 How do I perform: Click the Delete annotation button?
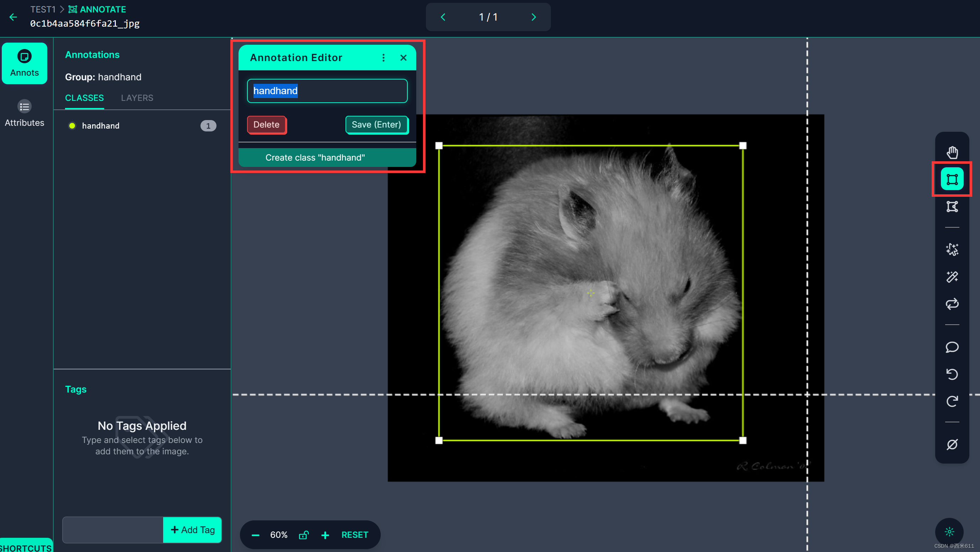point(266,125)
